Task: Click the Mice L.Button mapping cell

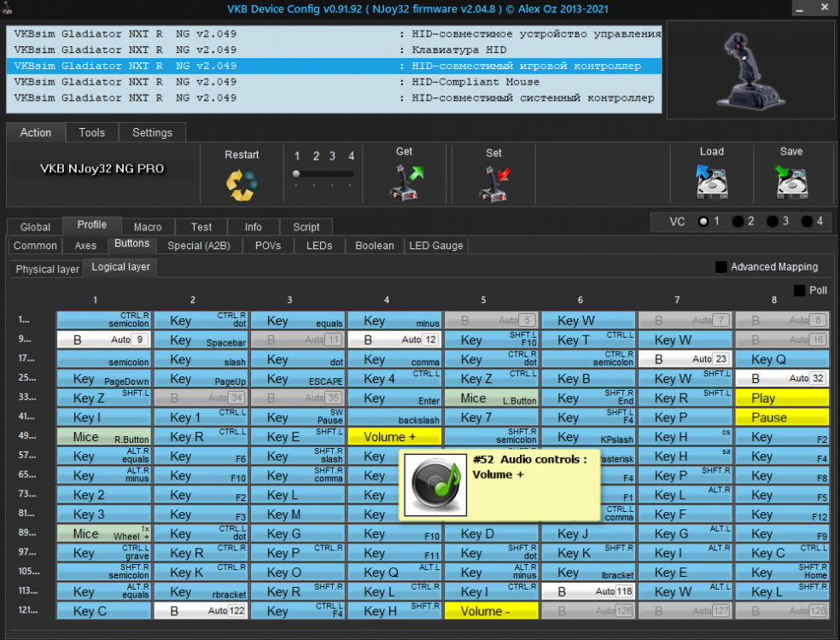Action: point(491,399)
